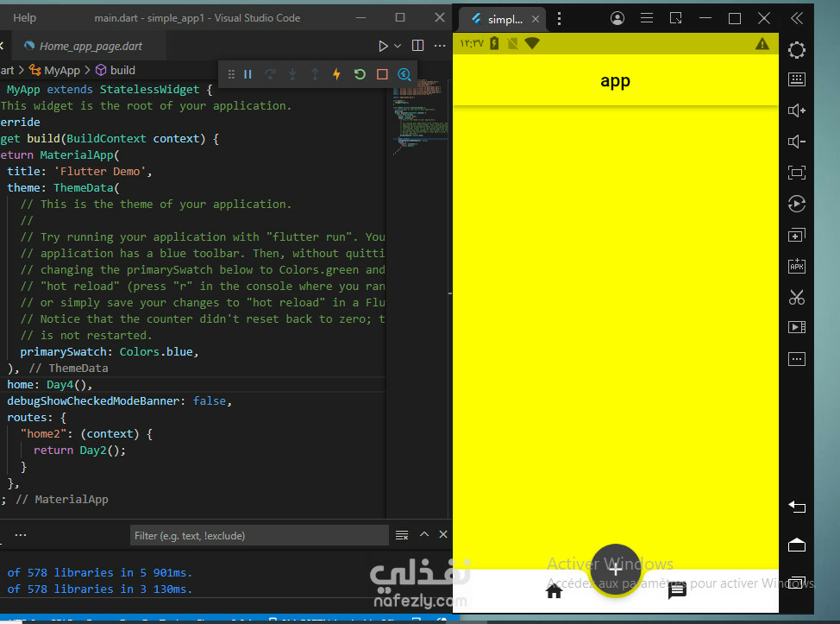
Task: Switch to the Home_app_page.dart tab
Action: pos(91,46)
